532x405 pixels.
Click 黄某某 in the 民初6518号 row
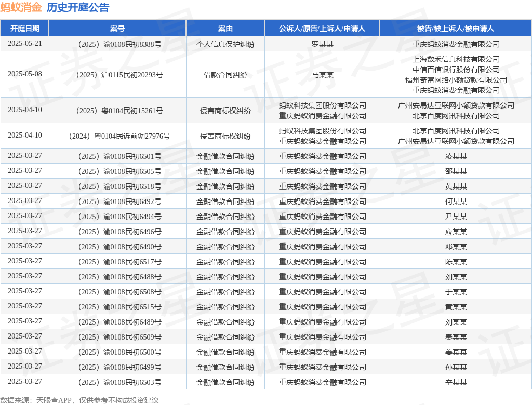pyautogui.click(x=456, y=186)
